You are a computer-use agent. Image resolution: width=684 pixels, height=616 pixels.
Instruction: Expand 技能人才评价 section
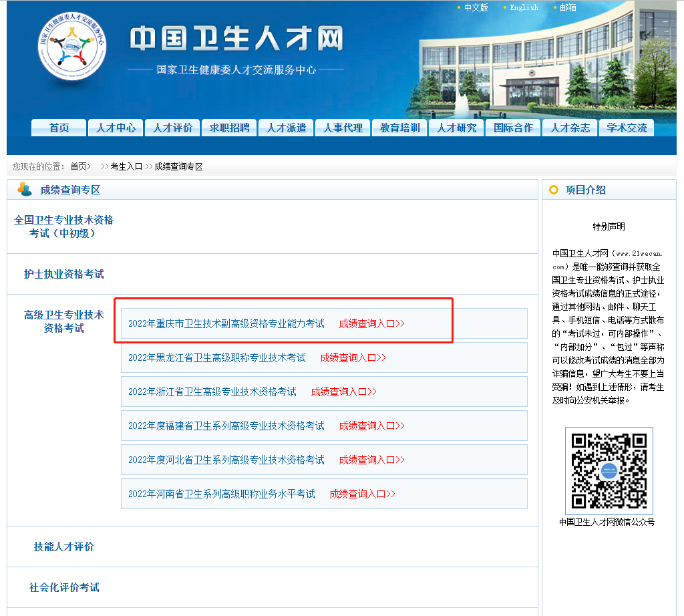[x=63, y=547]
